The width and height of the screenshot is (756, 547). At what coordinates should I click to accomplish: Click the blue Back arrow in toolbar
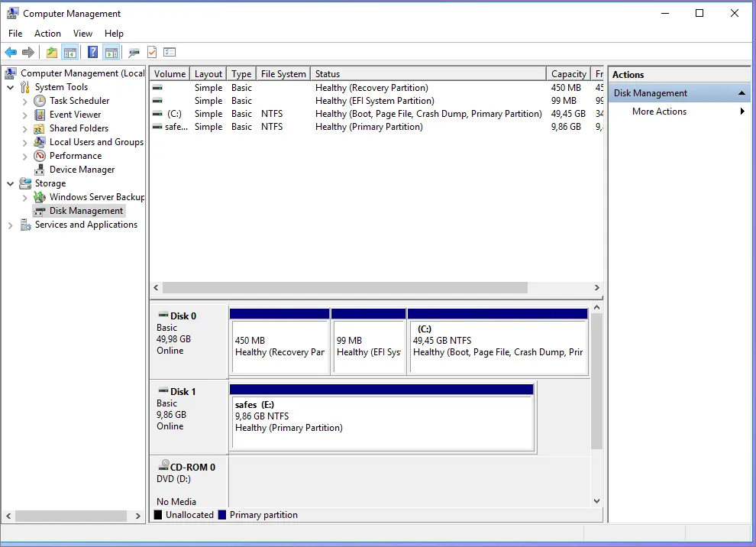click(11, 52)
